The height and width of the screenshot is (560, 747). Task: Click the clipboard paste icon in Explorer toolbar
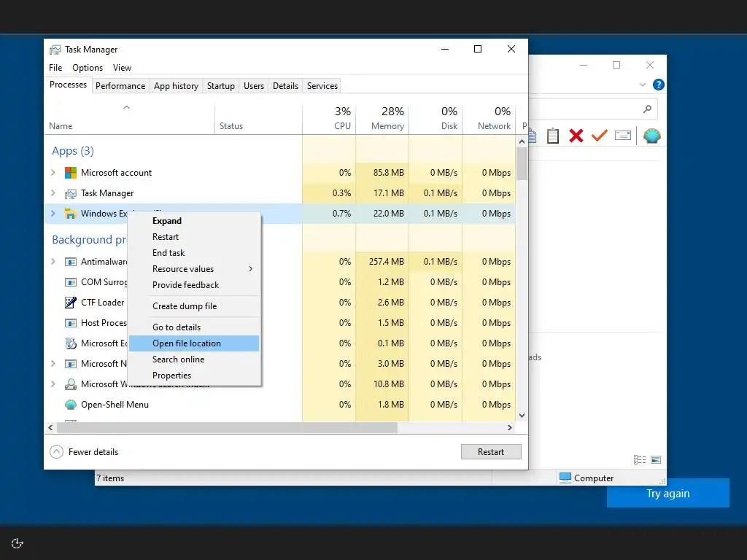pos(553,136)
